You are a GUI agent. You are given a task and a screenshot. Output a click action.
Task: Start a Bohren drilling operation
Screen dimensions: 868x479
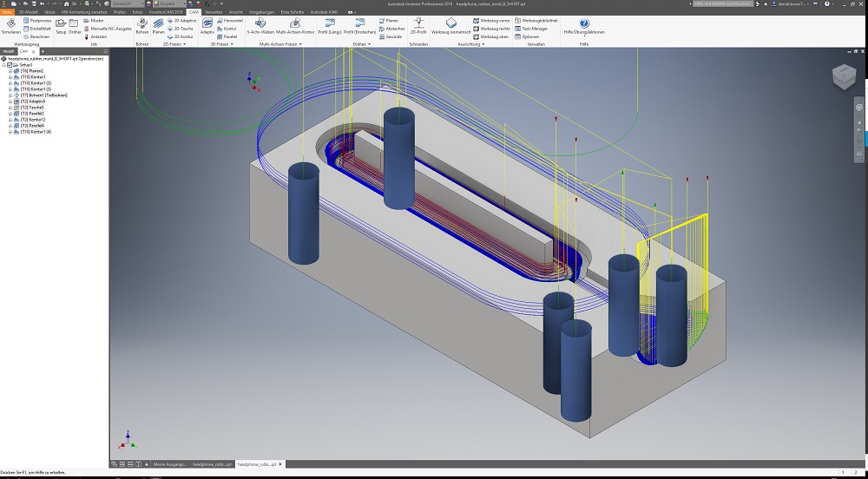142,25
